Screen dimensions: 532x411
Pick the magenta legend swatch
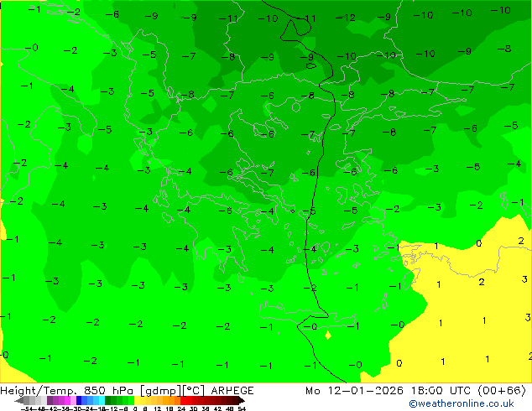(67, 401)
